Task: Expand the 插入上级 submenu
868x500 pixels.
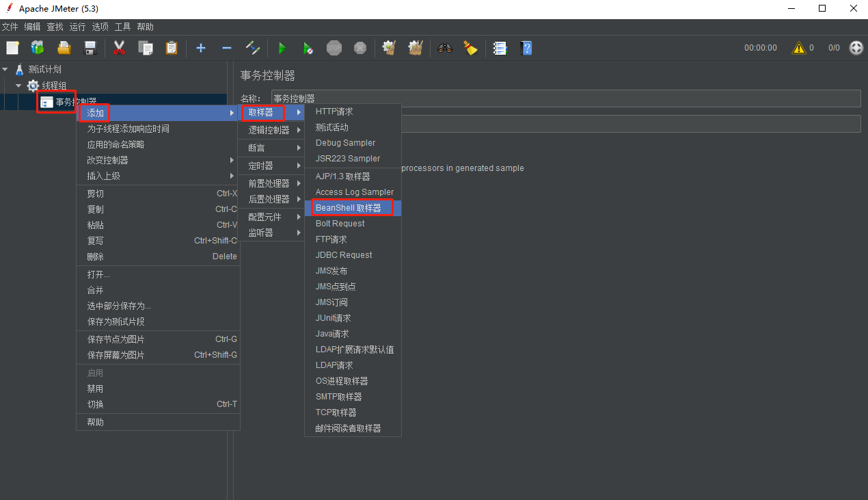Action: click(x=158, y=176)
